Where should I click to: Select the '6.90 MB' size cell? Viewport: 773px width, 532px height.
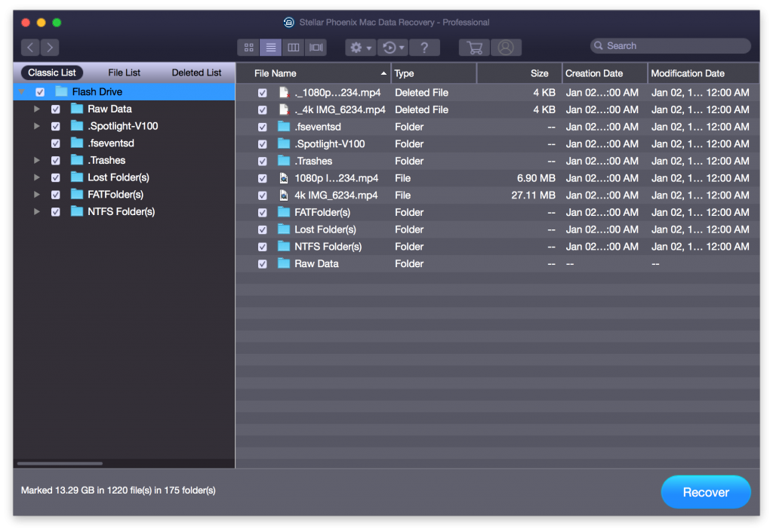536,178
